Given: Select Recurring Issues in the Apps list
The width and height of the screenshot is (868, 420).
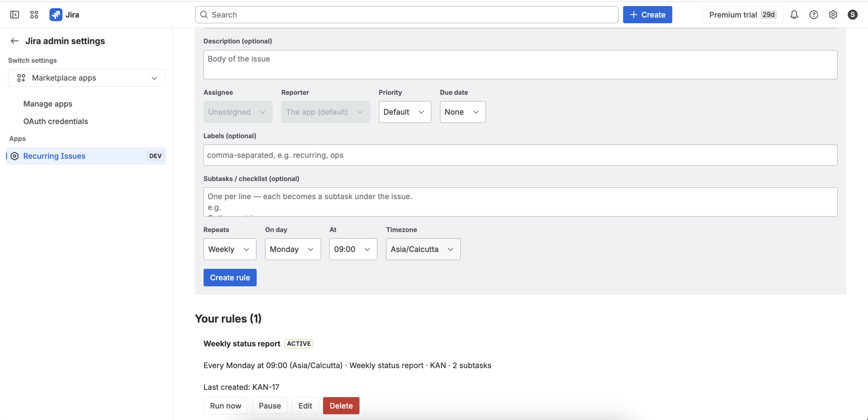Looking at the screenshot, I should point(86,156).
